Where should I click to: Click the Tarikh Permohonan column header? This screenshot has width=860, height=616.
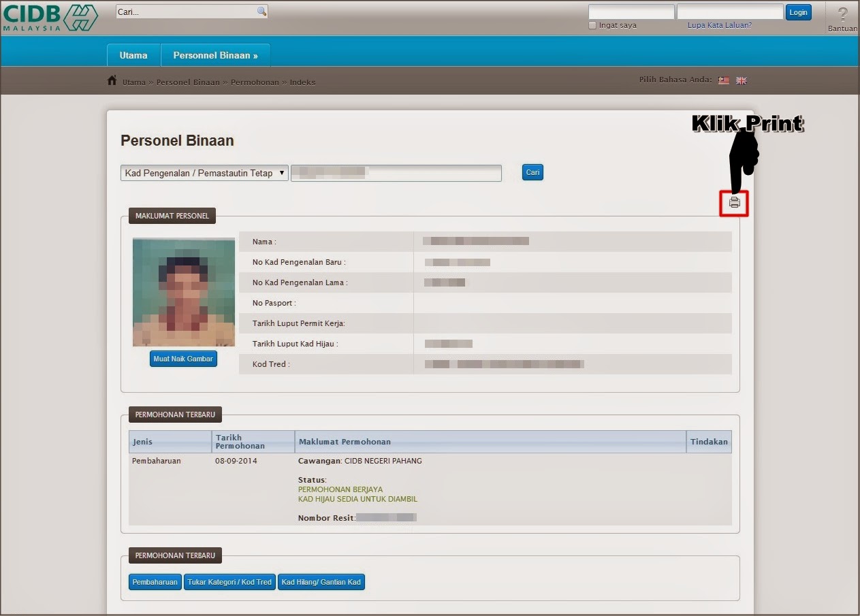click(253, 442)
